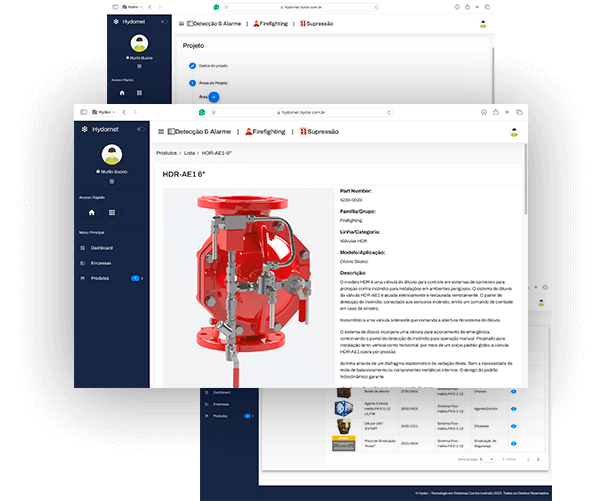Click the Lista breadcrumb link
This screenshot has width=605, height=501.
(189, 153)
